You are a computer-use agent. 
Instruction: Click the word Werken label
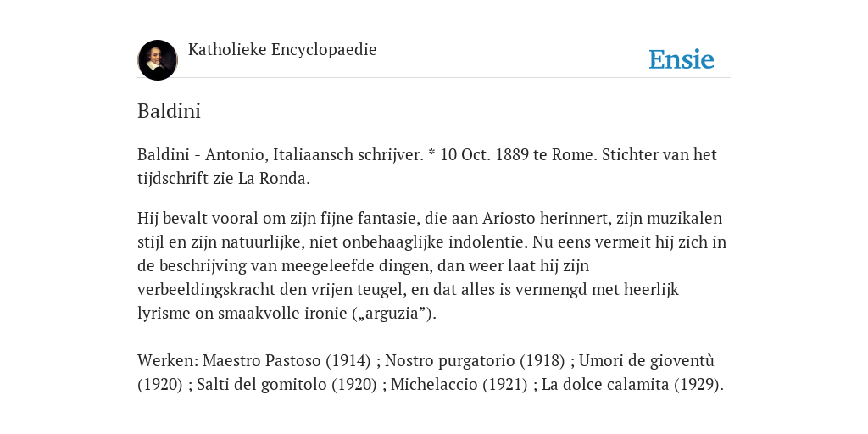[168, 361]
